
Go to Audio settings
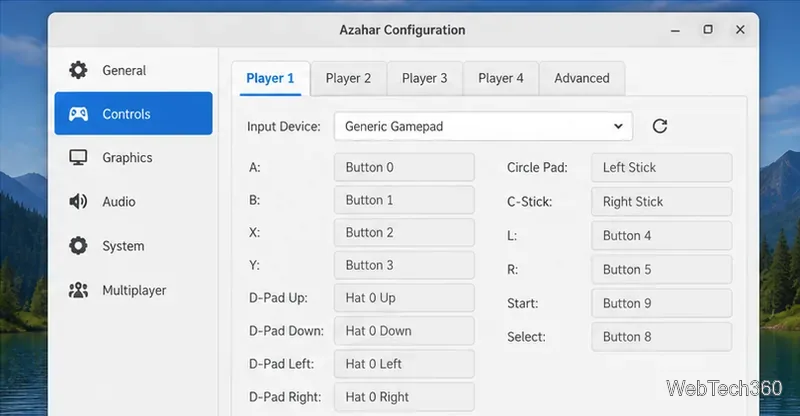click(x=134, y=202)
